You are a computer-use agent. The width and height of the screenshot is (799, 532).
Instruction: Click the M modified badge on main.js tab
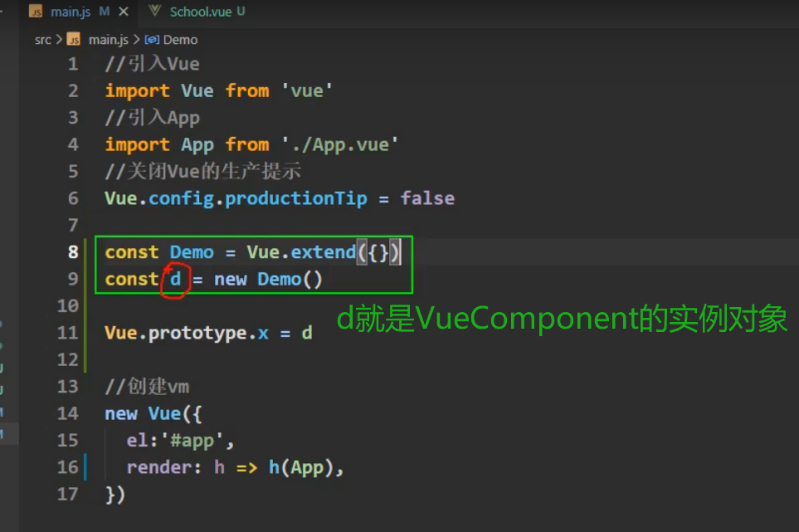(103, 12)
